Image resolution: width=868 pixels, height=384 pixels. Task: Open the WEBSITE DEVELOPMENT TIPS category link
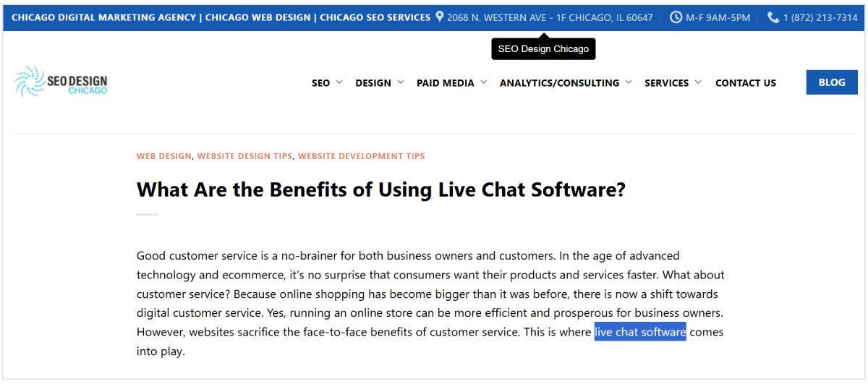click(x=361, y=156)
